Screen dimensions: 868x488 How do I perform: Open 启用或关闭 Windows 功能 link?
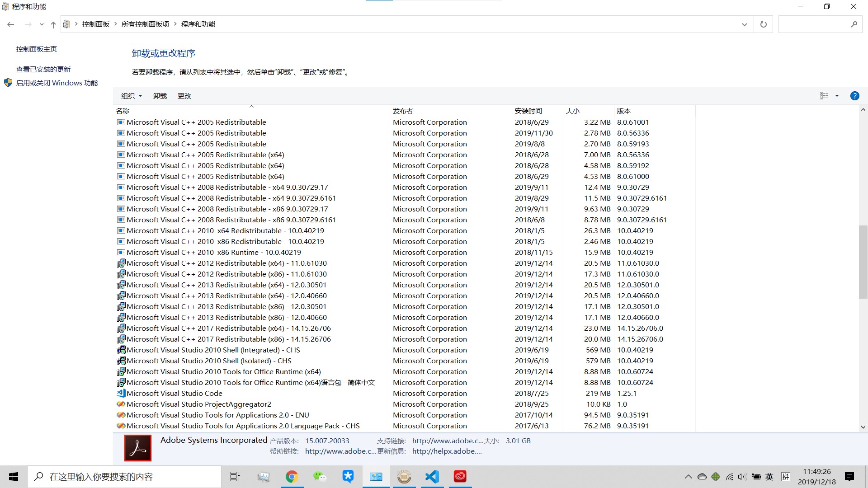57,83
